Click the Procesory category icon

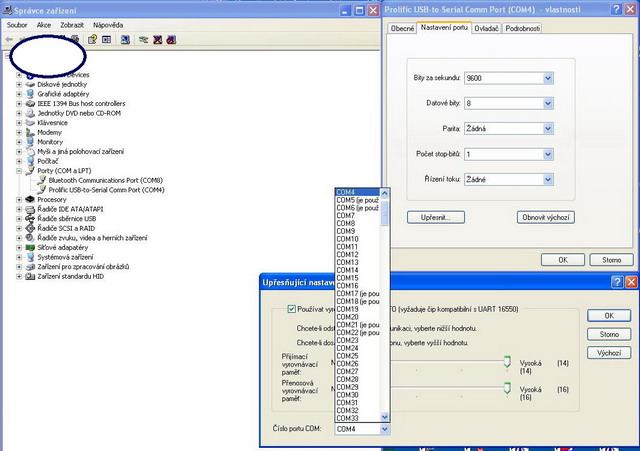click(x=30, y=199)
